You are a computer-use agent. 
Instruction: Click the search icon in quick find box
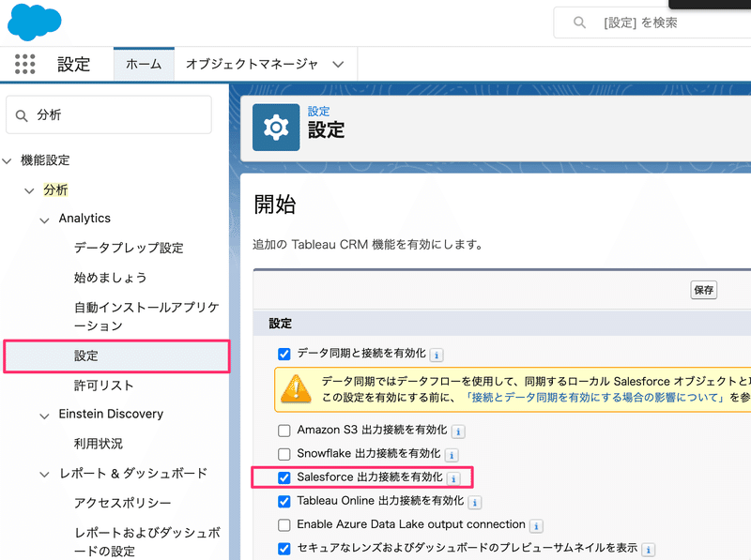(x=22, y=115)
